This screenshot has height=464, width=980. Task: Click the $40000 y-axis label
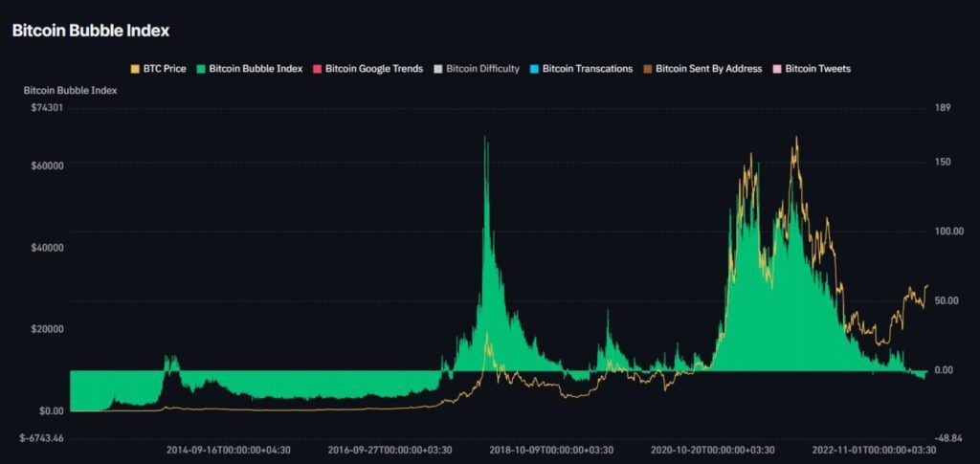pos(47,247)
